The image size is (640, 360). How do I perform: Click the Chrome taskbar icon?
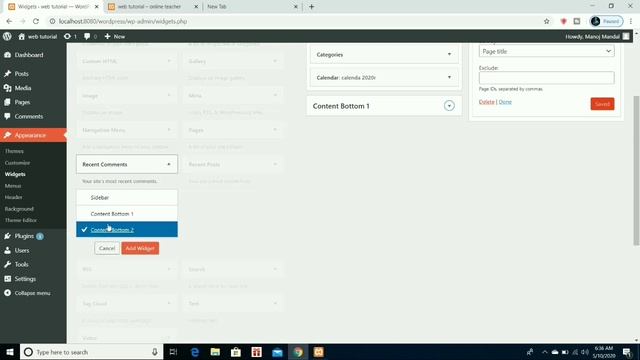(x=298, y=352)
